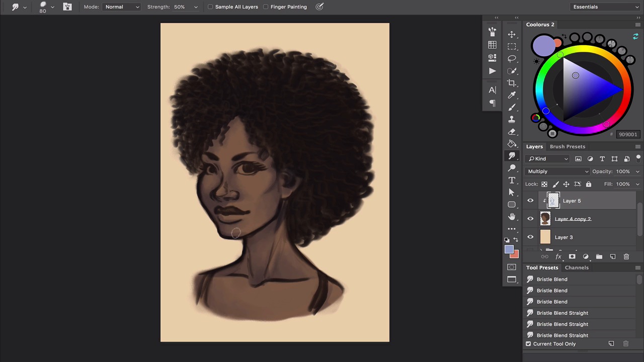Image resolution: width=644 pixels, height=362 pixels.
Task: Open the smudge Mode Normal dropdown
Action: 122,7
